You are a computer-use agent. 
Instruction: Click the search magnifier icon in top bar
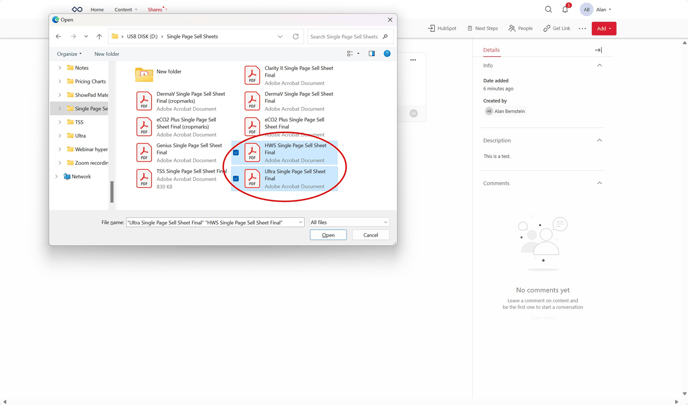pos(548,10)
